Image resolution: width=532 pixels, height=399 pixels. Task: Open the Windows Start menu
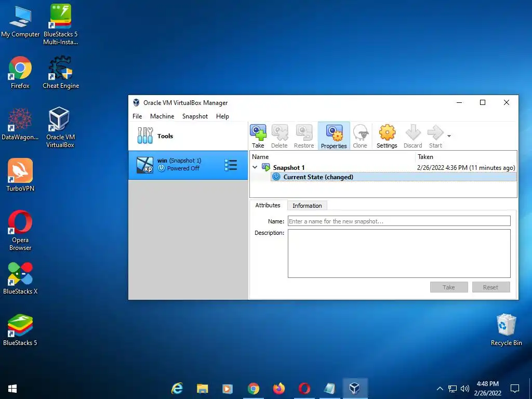coord(12,389)
